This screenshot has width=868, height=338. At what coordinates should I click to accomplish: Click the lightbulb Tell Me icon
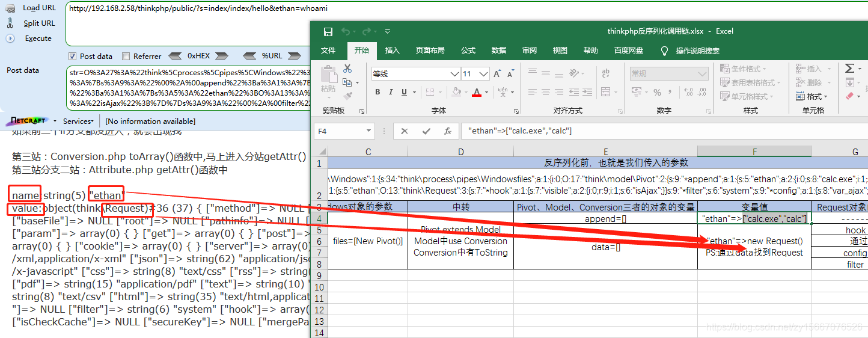[x=664, y=51]
